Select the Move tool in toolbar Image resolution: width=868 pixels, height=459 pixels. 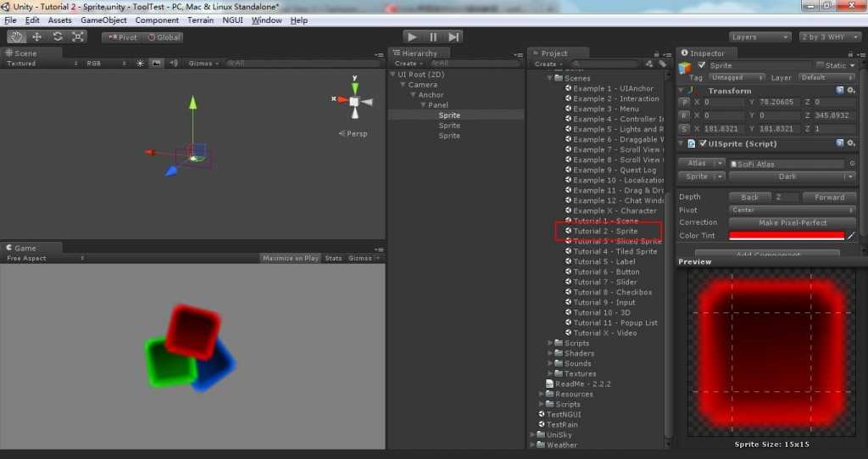point(36,37)
